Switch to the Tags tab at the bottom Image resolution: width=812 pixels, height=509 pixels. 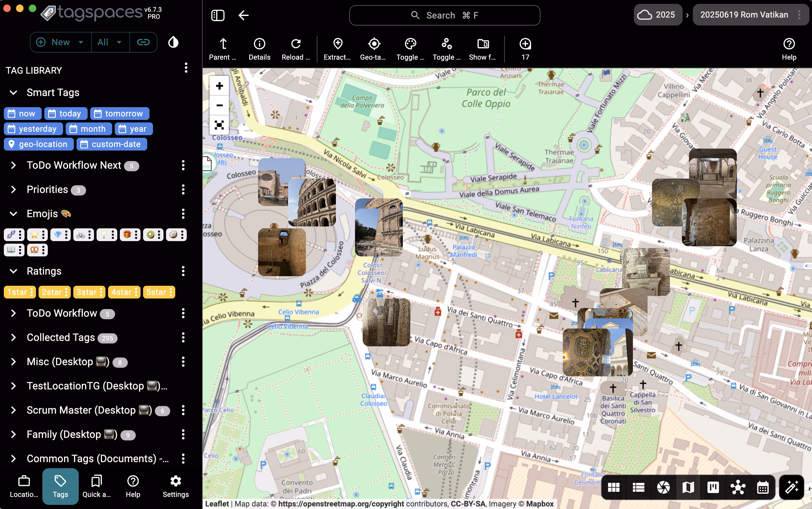click(x=60, y=486)
